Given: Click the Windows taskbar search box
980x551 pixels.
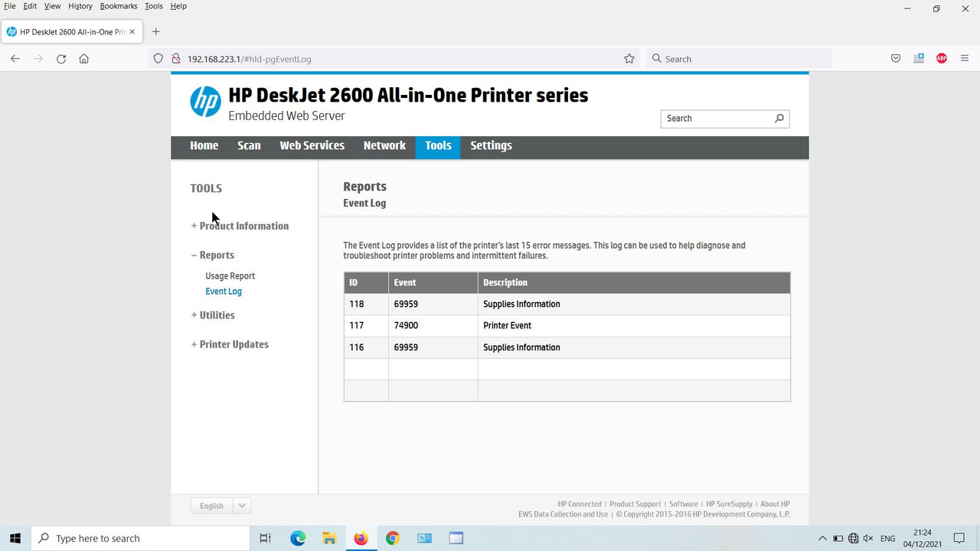Looking at the screenshot, I should [141, 538].
